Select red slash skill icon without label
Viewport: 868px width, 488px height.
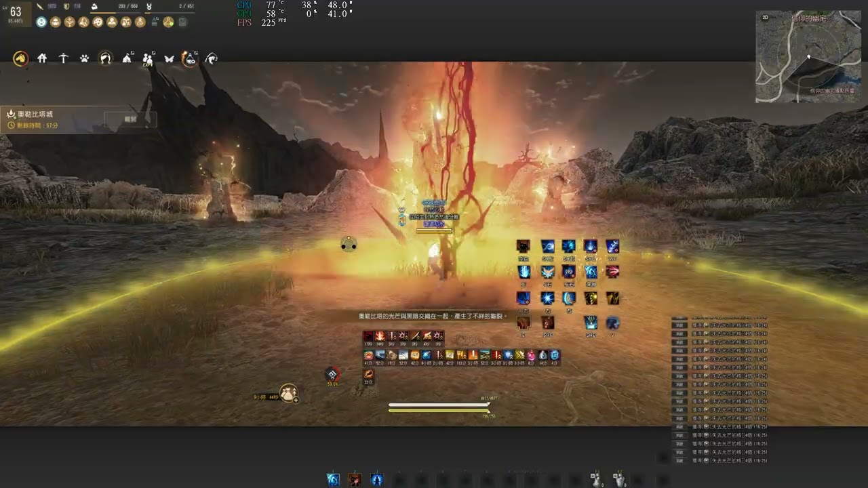(x=612, y=272)
